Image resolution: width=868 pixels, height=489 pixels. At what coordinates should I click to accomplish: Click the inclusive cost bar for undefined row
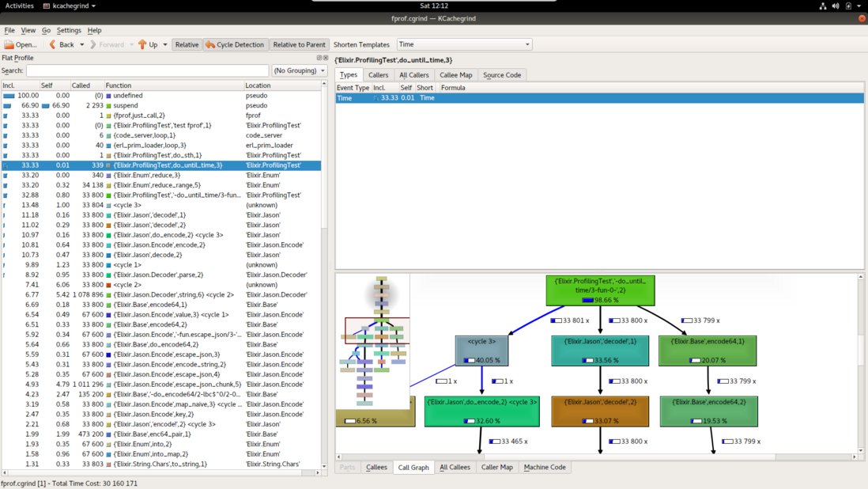(x=9, y=96)
